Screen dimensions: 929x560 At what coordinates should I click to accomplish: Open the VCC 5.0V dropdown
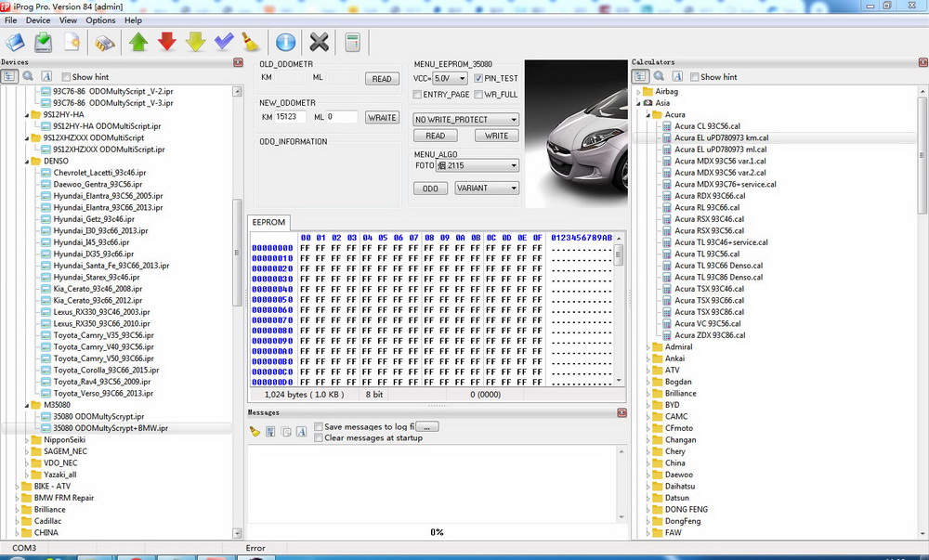450,78
